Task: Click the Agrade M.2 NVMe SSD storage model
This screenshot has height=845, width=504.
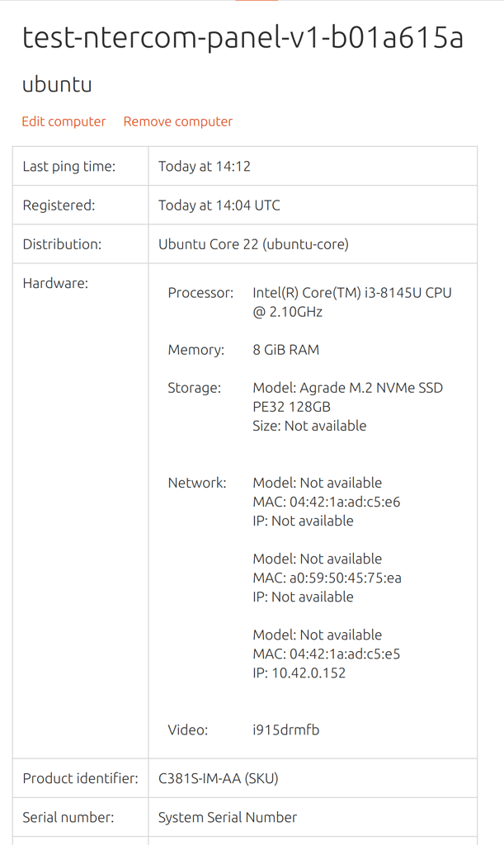Action: [347, 397]
